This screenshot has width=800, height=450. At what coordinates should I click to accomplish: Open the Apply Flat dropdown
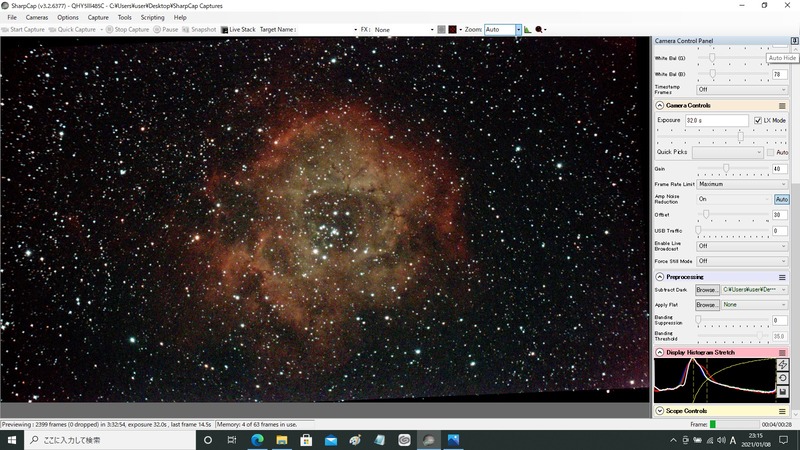click(x=754, y=305)
